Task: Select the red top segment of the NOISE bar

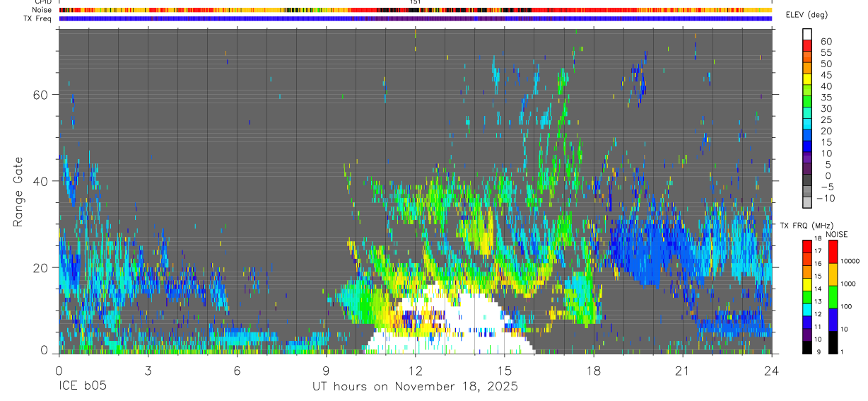Action: [833, 251]
